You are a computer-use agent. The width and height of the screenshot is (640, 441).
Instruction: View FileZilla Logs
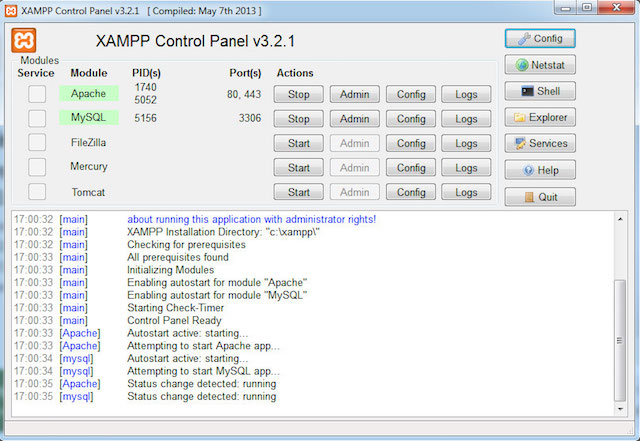click(466, 143)
